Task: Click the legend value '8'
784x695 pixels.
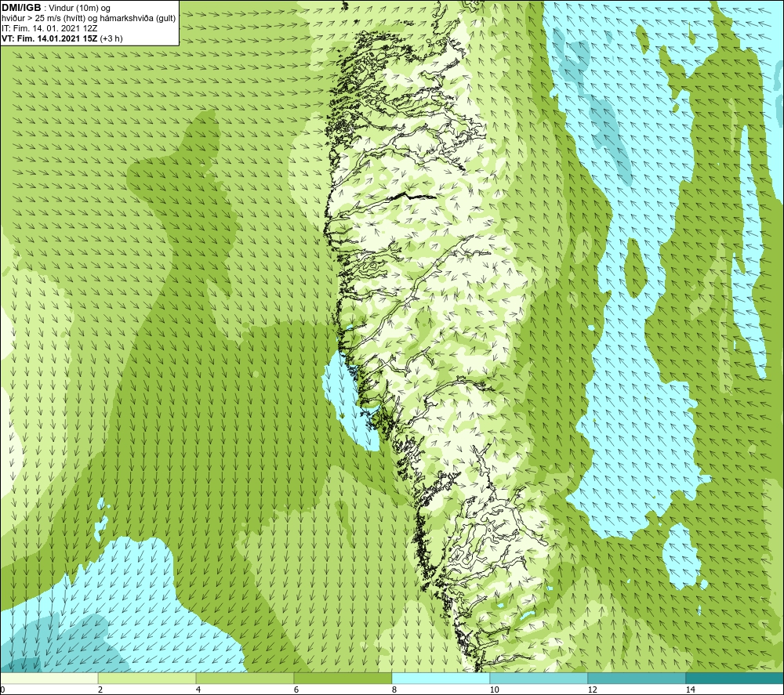Action: pyautogui.click(x=394, y=690)
